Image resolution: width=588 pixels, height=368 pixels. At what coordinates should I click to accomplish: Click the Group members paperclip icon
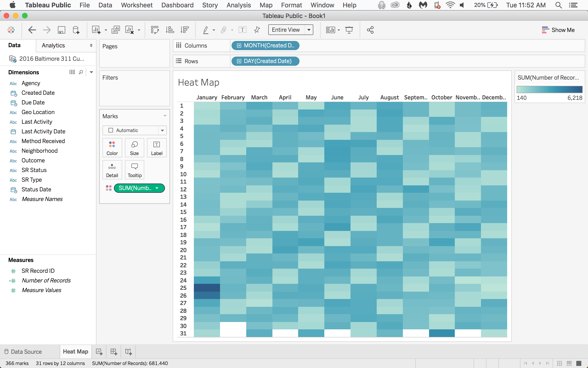click(223, 30)
